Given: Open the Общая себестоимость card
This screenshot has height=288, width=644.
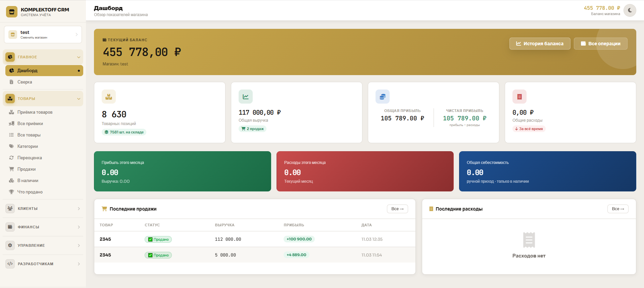Looking at the screenshot, I should tap(548, 171).
